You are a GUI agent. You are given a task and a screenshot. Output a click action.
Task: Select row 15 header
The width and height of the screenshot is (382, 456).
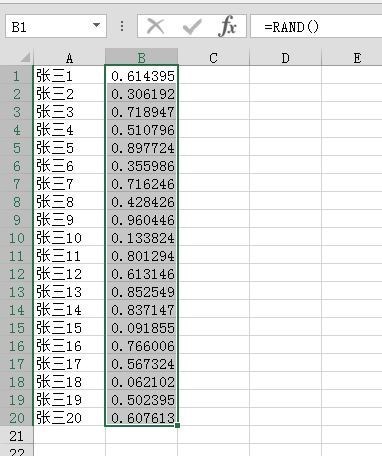click(17, 328)
